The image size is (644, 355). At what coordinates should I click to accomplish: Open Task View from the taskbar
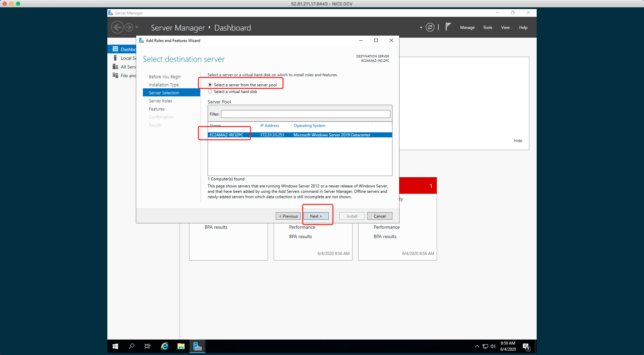[x=148, y=346]
